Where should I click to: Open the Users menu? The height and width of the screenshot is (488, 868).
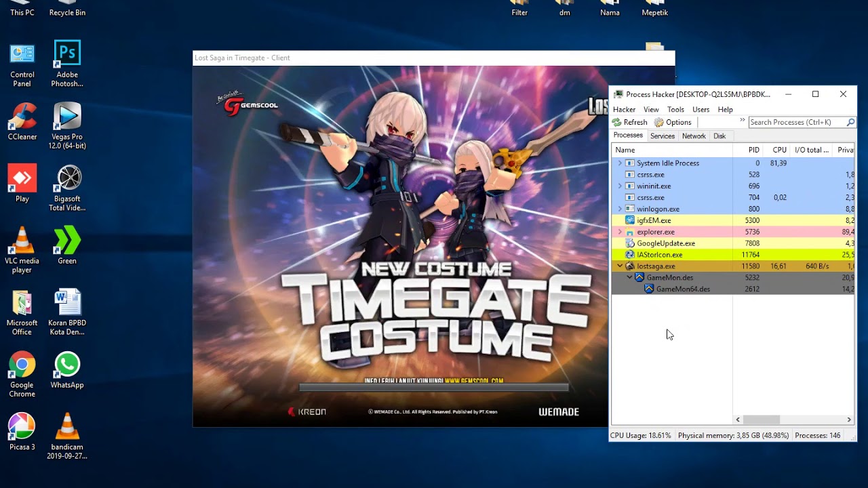click(701, 109)
